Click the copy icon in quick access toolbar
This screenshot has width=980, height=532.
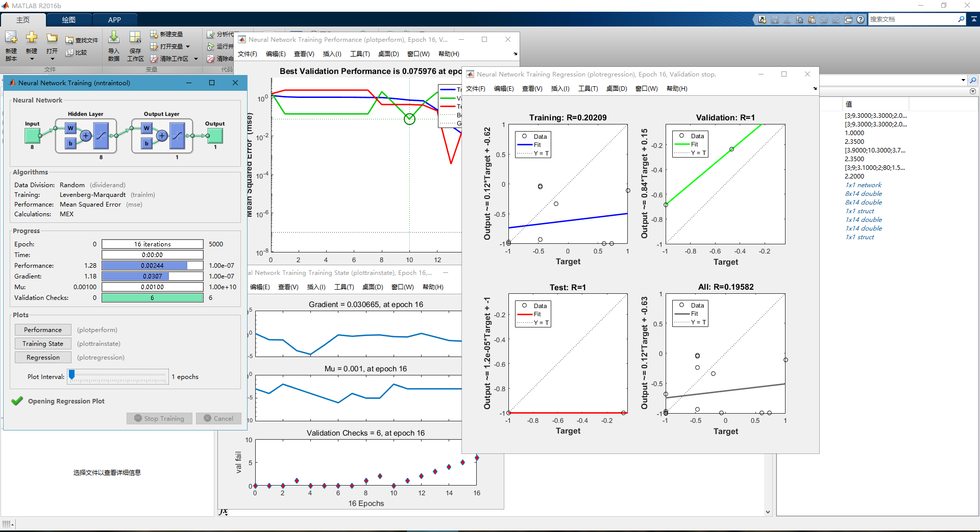point(799,19)
